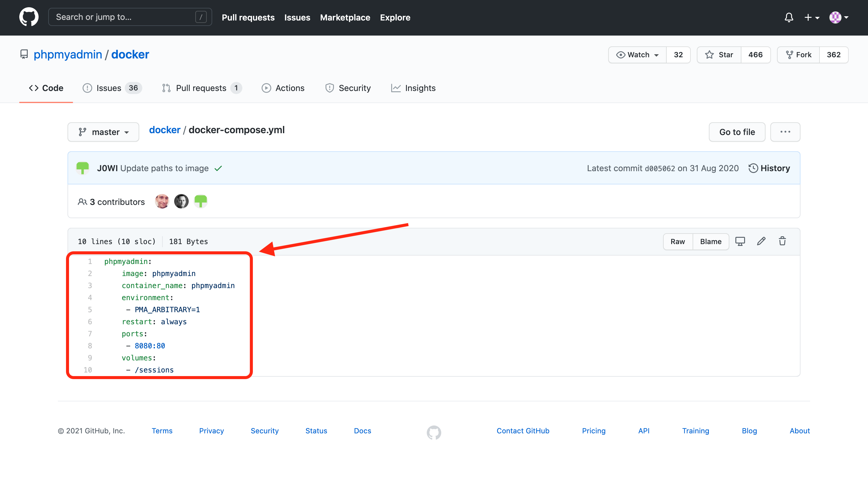This screenshot has width=868, height=493.
Task: Click the footer GitHub logo
Action: (434, 432)
